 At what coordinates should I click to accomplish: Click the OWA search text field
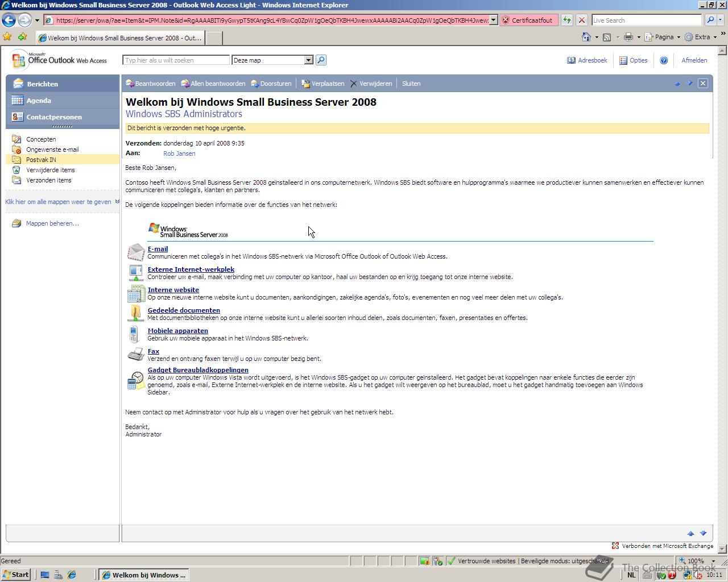pyautogui.click(x=176, y=60)
